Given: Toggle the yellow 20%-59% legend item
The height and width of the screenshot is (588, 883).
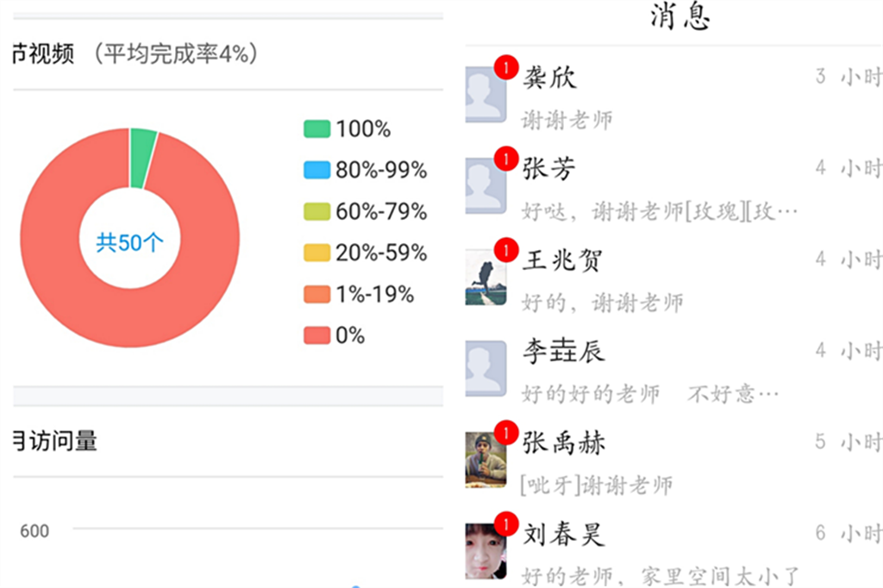Looking at the screenshot, I should (x=366, y=253).
